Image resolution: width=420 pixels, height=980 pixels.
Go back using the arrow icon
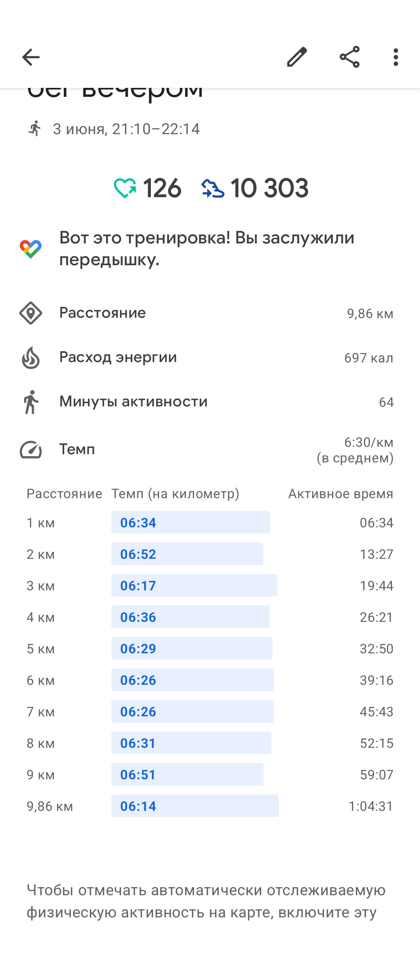click(31, 57)
